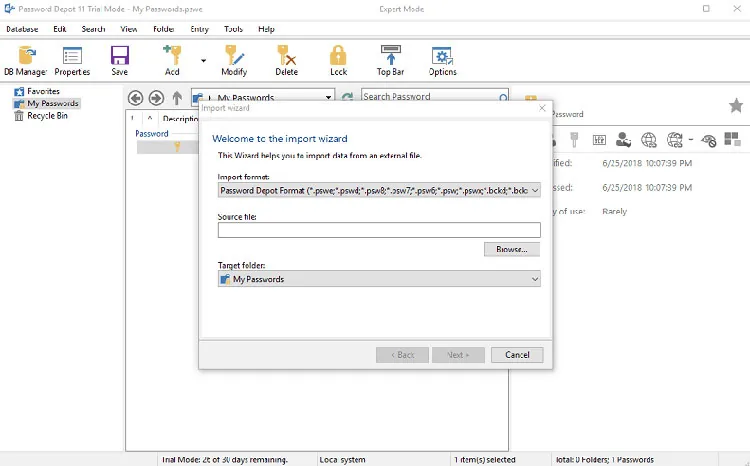
Task: Close the Import wizard dialog
Action: (x=542, y=108)
